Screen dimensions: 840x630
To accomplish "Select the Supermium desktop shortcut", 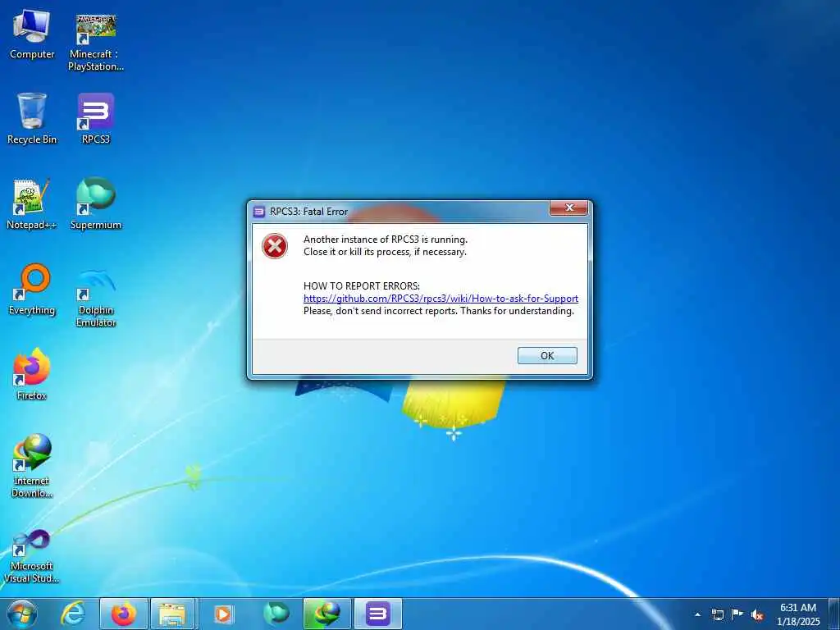I will (96, 204).
